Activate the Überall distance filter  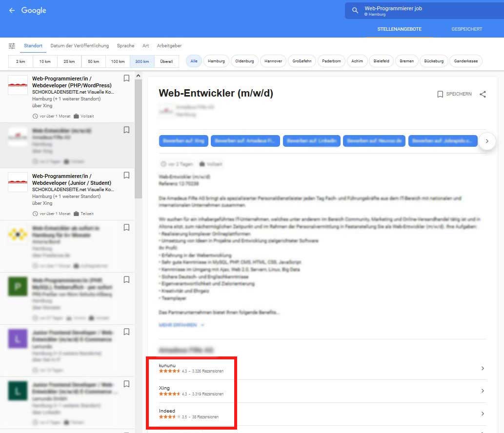tap(166, 61)
